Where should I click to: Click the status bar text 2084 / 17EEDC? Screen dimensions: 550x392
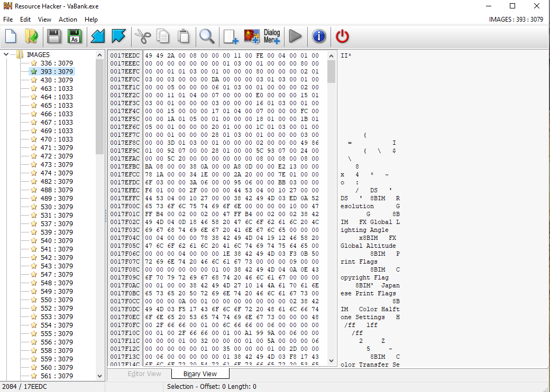[24, 386]
